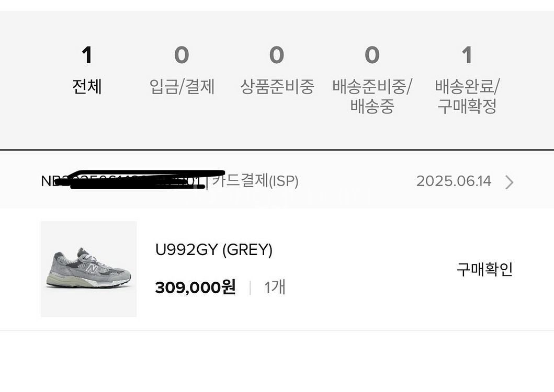The height and width of the screenshot is (392, 554).
Task: Switch to the 입금/결제 tab
Action: coord(182,87)
